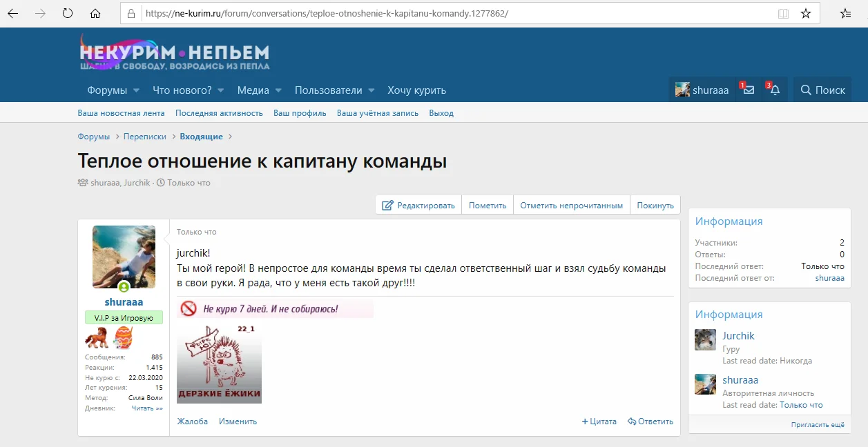Open notifications bell icon
Image resolution: width=868 pixels, height=447 pixels.
pos(775,90)
